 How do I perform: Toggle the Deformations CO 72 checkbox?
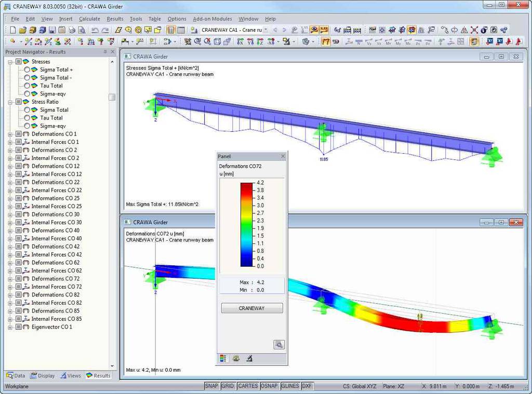pos(18,279)
